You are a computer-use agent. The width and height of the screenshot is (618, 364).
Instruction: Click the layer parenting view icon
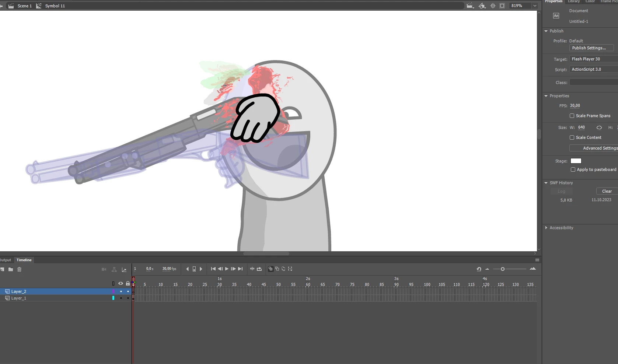click(x=114, y=269)
